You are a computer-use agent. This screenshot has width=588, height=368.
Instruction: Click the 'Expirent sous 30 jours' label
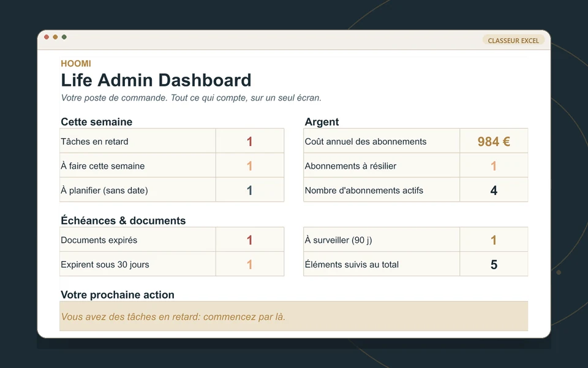click(x=138, y=264)
